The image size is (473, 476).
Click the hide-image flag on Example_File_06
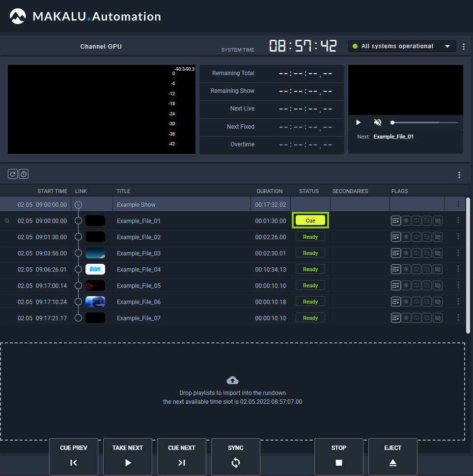438,302
